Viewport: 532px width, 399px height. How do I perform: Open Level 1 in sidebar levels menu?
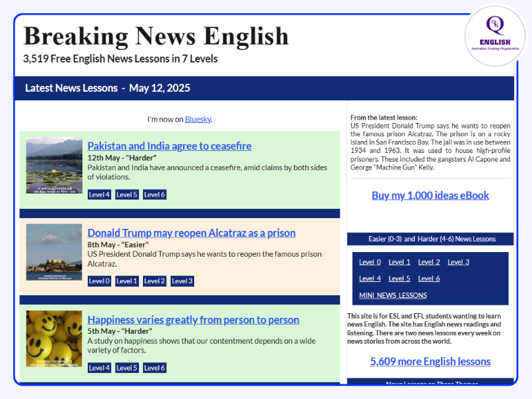400,262
